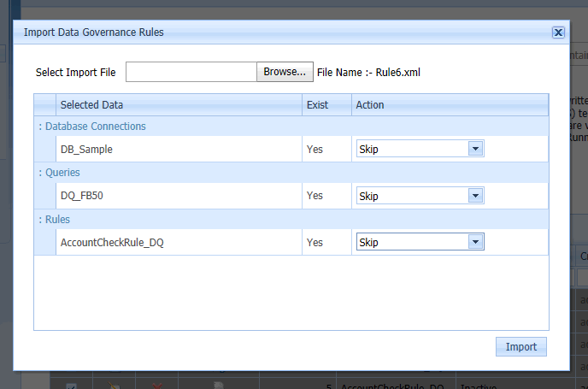Select the DQ_FB50 row text
Screen dimensions: 588x389
[82, 196]
